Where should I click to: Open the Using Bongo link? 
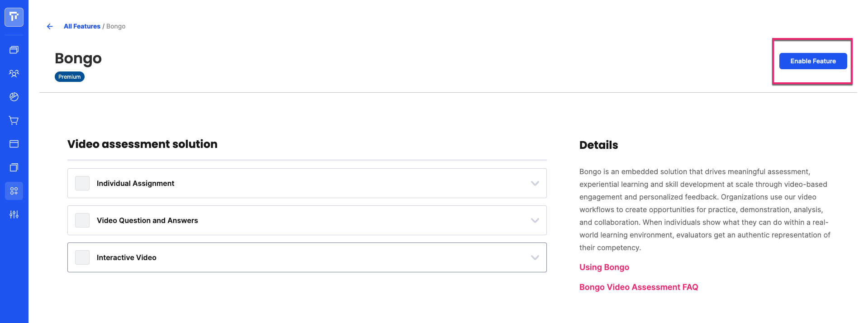(x=604, y=267)
